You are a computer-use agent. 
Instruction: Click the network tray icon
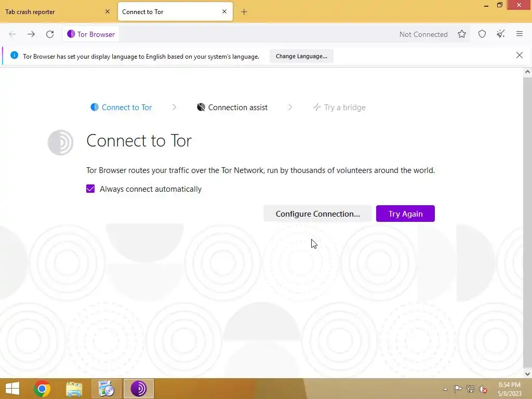(x=471, y=389)
